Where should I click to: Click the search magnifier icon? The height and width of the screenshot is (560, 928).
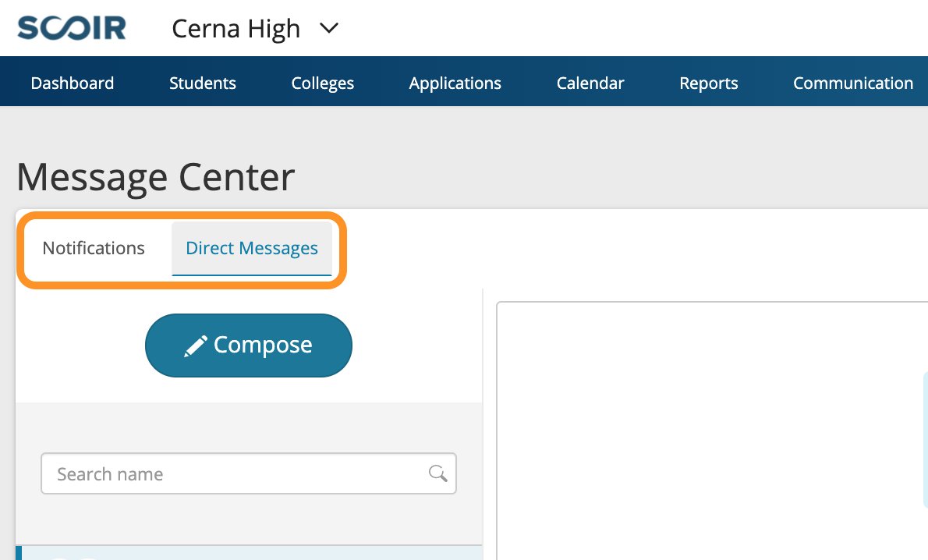(x=438, y=473)
